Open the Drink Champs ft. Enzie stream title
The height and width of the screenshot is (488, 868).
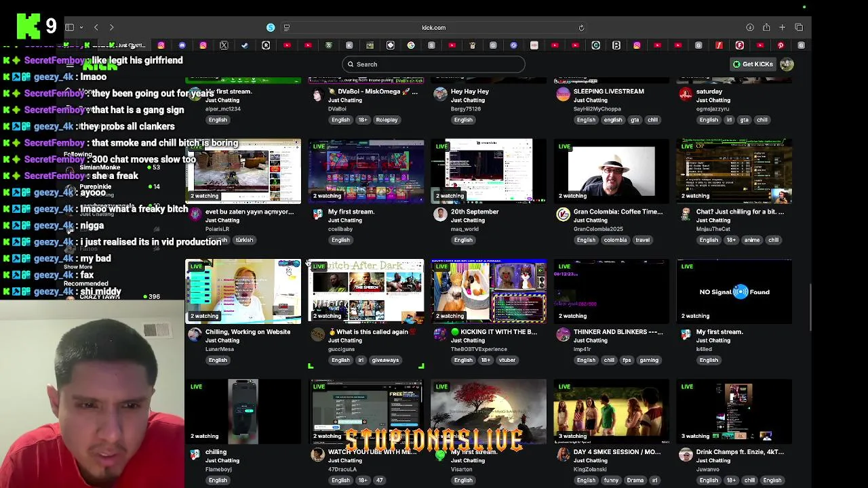click(740, 452)
